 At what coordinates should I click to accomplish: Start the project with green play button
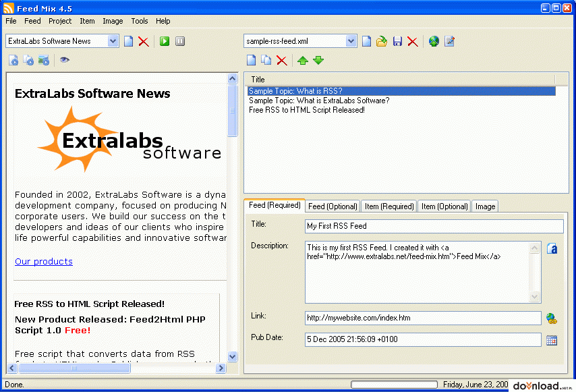tap(165, 41)
